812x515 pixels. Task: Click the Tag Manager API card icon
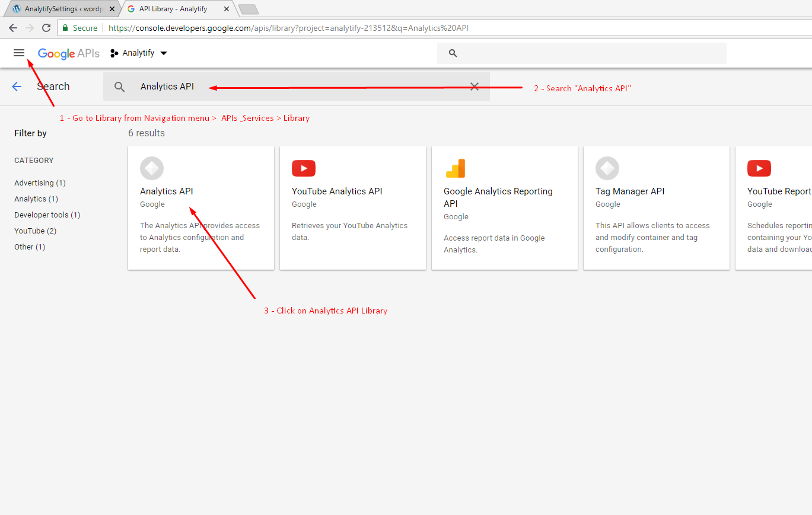tap(607, 168)
